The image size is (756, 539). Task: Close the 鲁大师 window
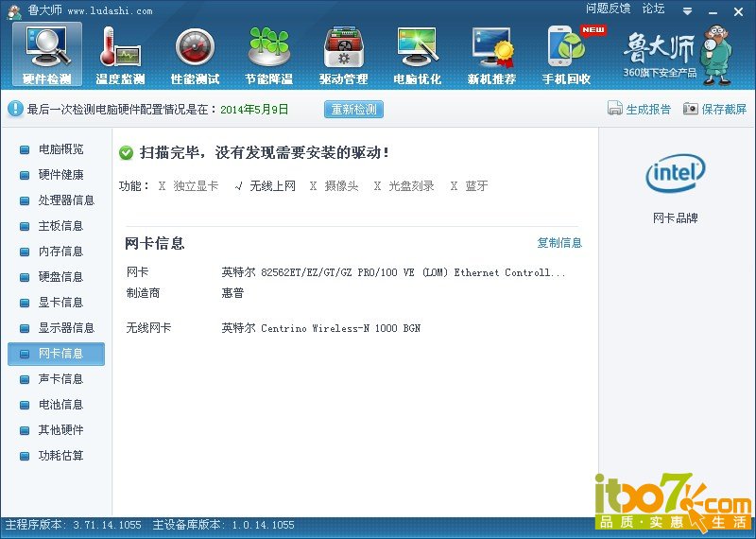point(738,12)
